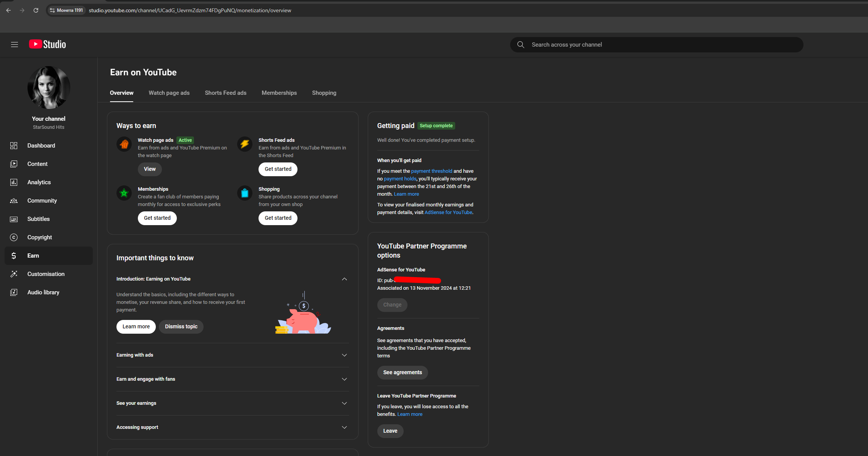
Task: Reload the page with refresh icon
Action: [36, 10]
